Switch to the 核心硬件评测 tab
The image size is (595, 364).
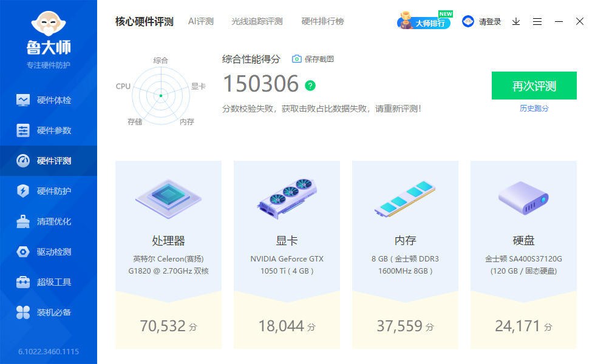(144, 22)
